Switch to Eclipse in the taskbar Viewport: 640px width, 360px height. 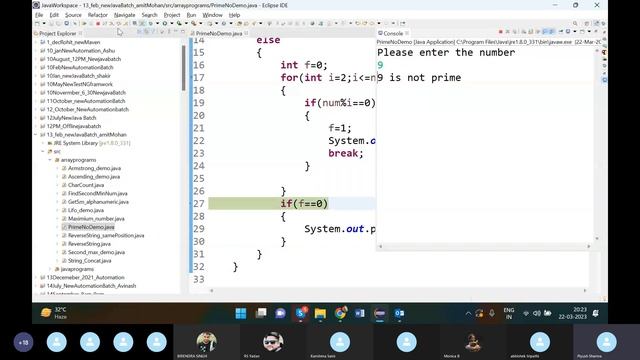(x=380, y=313)
